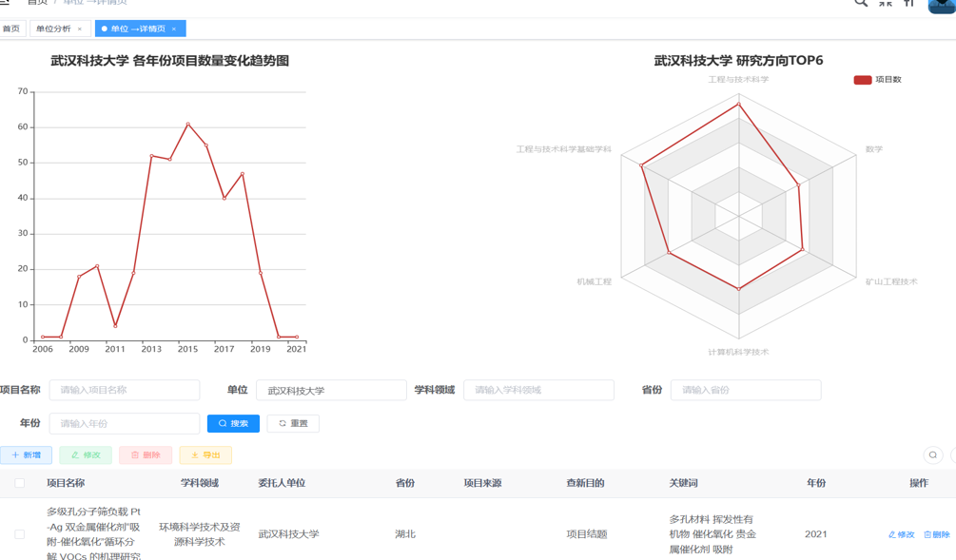Image resolution: width=956 pixels, height=560 pixels.
Task: Click the 项目名称 input field
Action: (125, 390)
